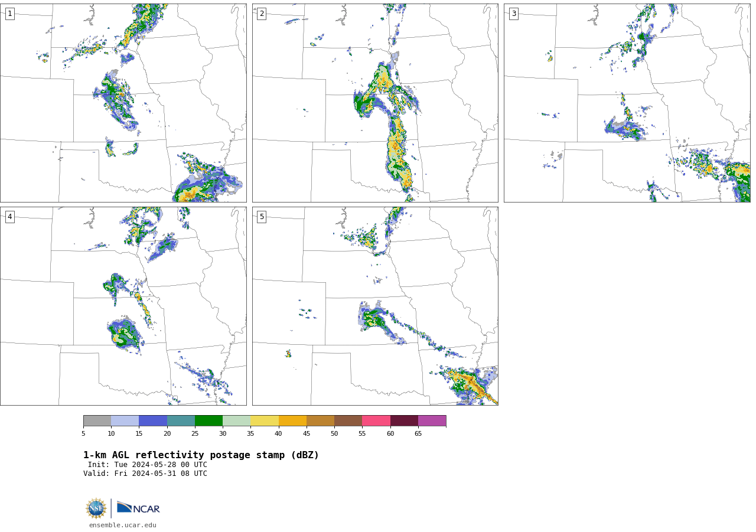Image resolution: width=756 pixels, height=532 pixels.
Task: Select the brown 50-55 dBZ swatch
Action: [x=348, y=420]
